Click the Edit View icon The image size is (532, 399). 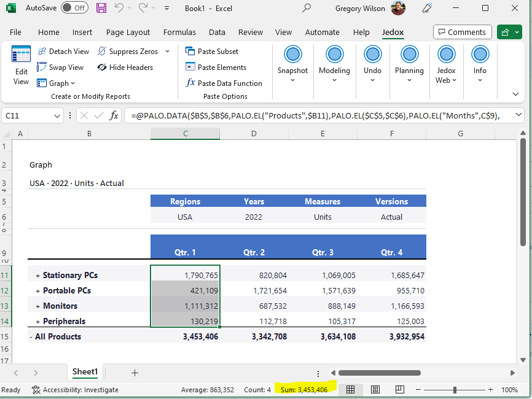[21, 55]
